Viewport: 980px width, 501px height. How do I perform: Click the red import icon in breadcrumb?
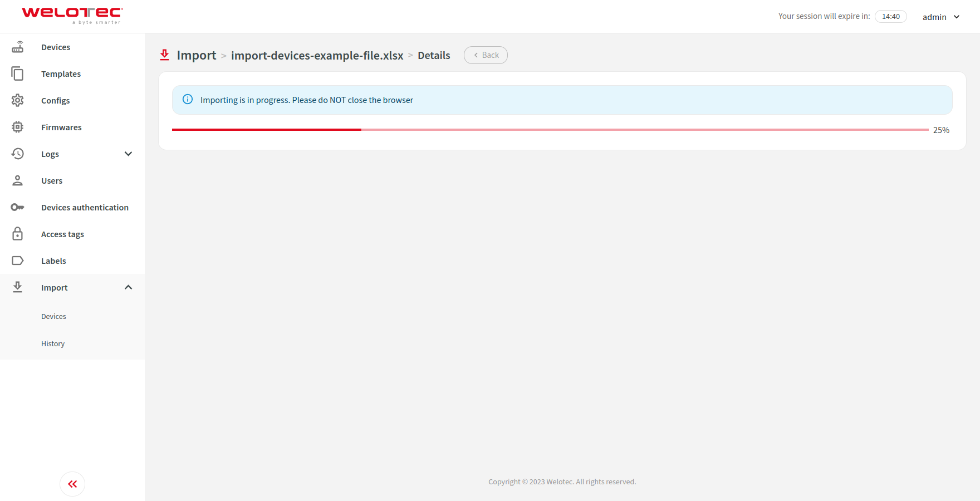[165, 55]
